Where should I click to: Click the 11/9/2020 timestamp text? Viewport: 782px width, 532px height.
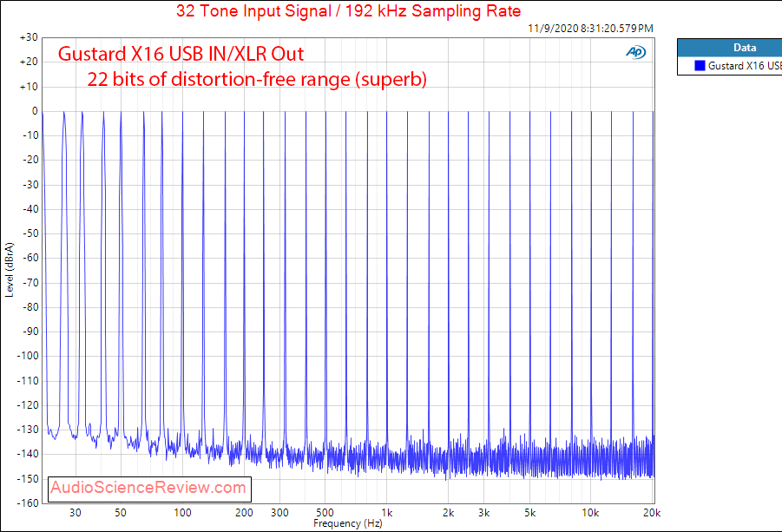(590, 29)
